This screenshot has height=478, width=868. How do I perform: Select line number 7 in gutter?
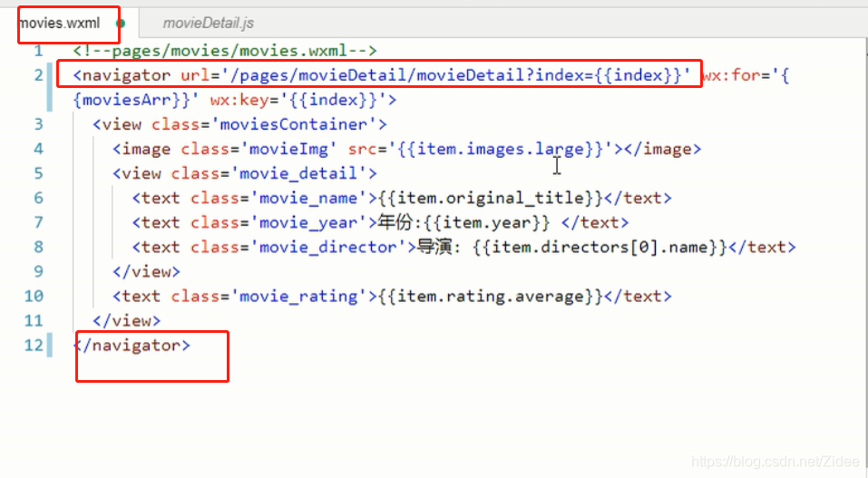[x=38, y=222]
